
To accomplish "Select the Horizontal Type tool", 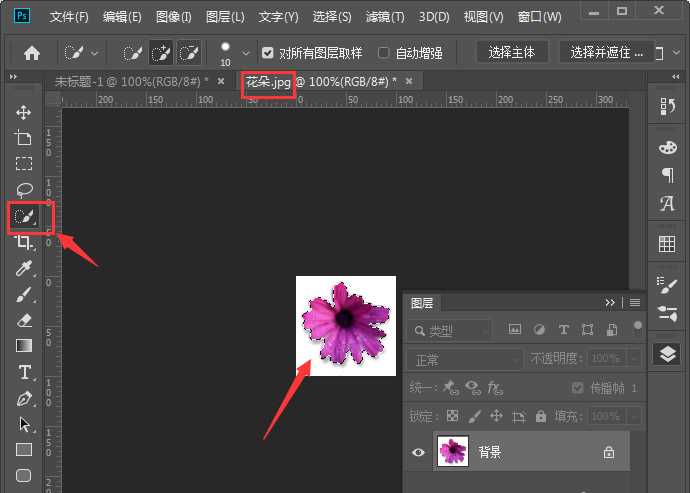I will click(x=23, y=372).
